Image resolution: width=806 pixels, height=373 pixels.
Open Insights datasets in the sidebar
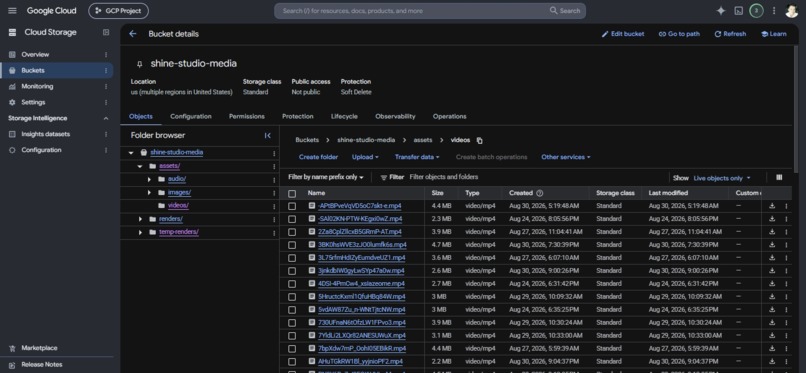point(45,134)
